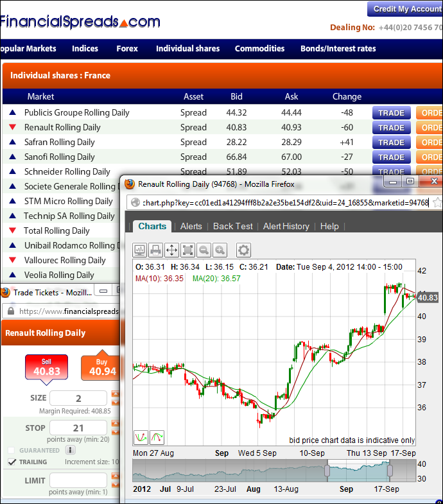
Task: Click the red down arrow beside Renault Rolling Daily
Action: point(13,127)
